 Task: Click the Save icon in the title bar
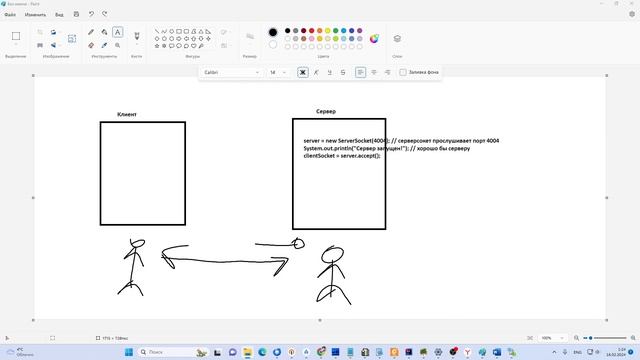[76, 14]
